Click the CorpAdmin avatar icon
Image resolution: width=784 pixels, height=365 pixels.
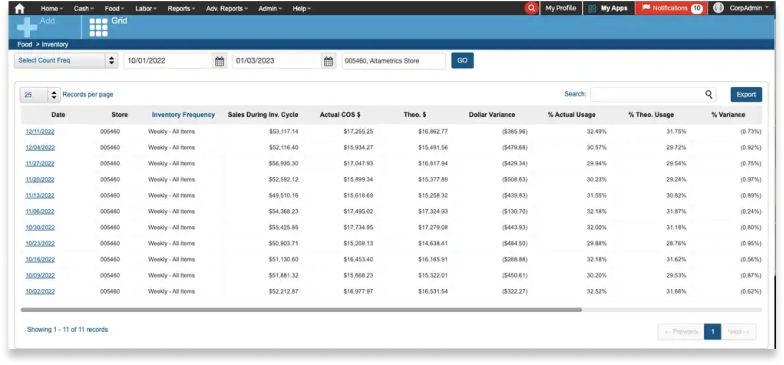point(718,8)
